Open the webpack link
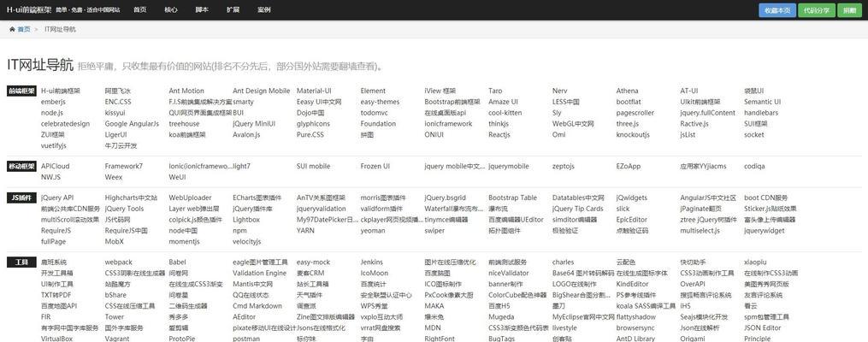Image resolution: width=868 pixels, height=342 pixels. pyautogui.click(x=119, y=262)
